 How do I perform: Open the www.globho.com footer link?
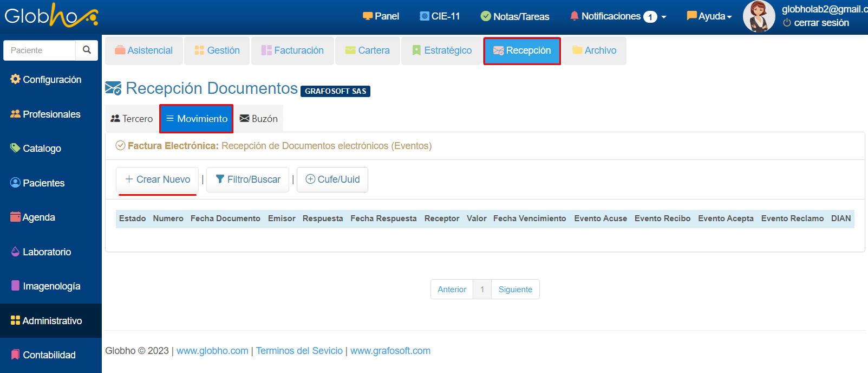(212, 351)
